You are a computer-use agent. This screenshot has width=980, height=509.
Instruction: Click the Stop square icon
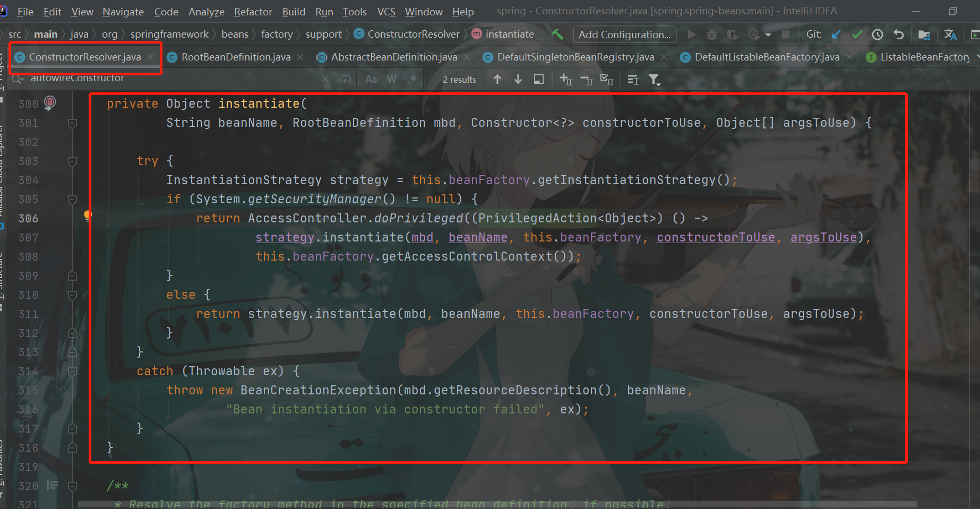coord(786,34)
